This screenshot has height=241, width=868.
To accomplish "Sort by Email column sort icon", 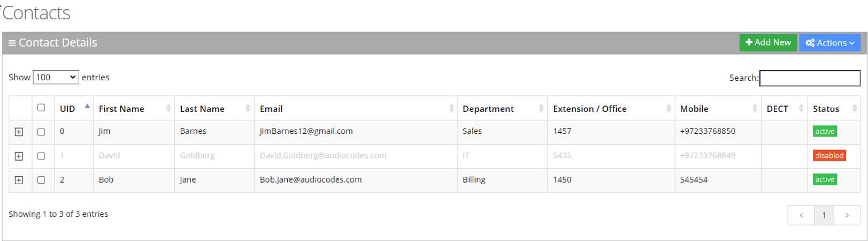I will pos(451,109).
